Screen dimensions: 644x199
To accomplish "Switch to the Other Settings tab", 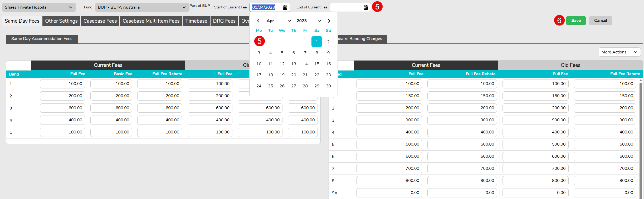I will pos(61,21).
